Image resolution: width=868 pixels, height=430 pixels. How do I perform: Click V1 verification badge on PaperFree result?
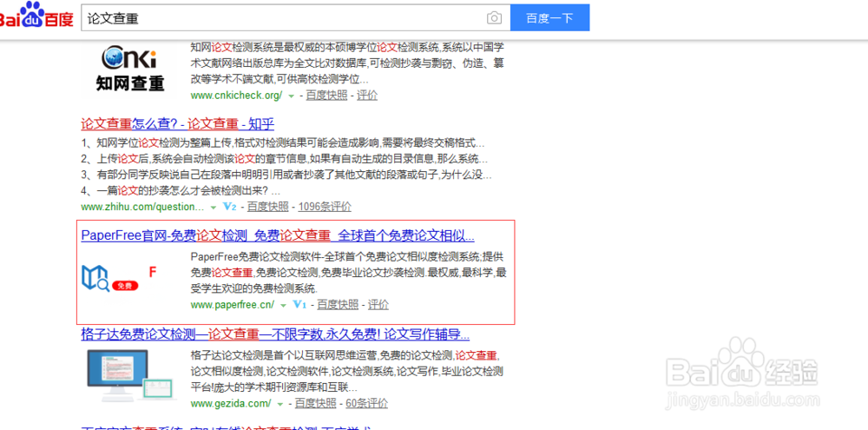coord(299,305)
